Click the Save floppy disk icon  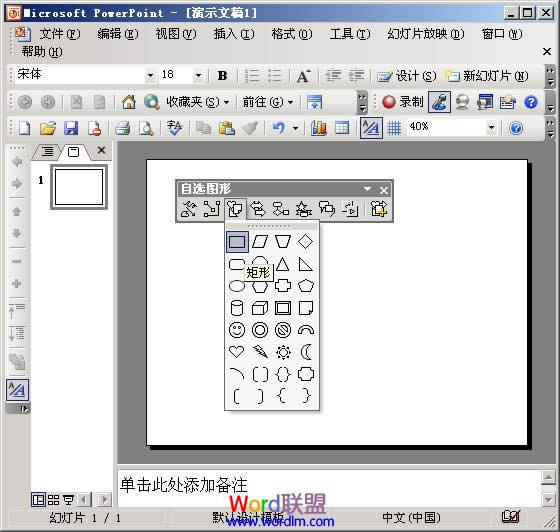[71, 128]
